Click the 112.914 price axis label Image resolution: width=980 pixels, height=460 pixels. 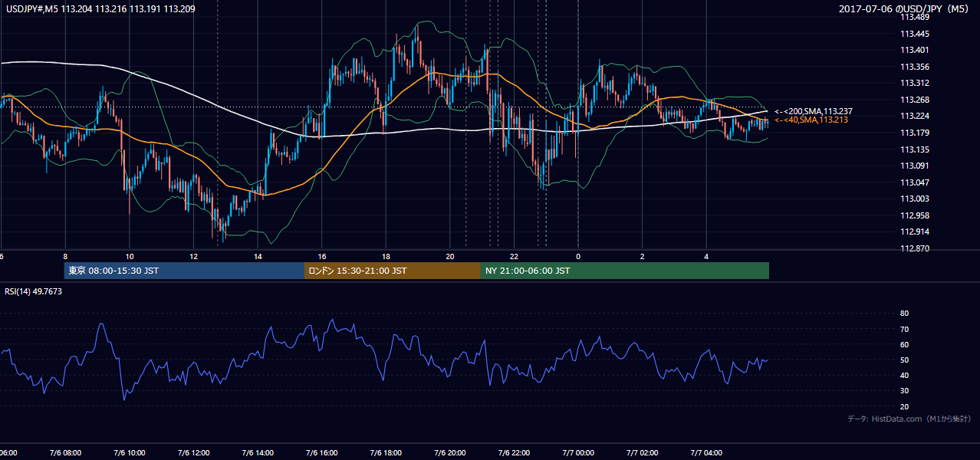tap(915, 232)
